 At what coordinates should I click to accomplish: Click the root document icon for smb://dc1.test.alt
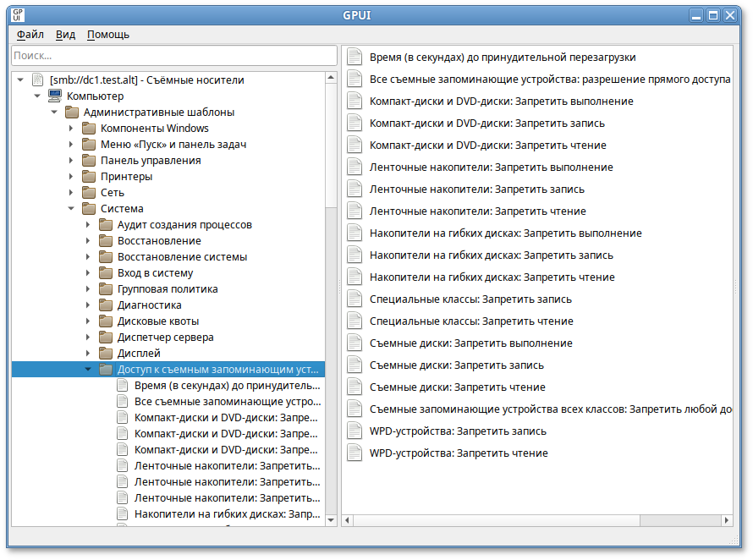click(x=37, y=80)
